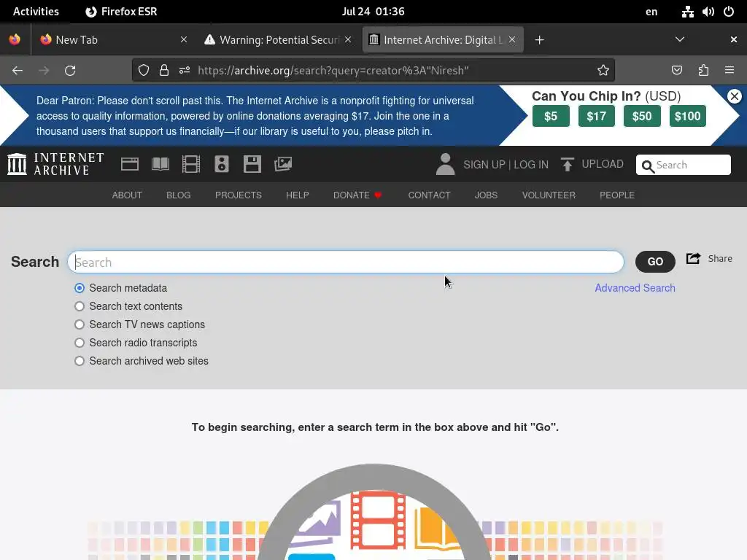Image resolution: width=747 pixels, height=560 pixels.
Task: Donate with the $5 button
Action: point(551,116)
